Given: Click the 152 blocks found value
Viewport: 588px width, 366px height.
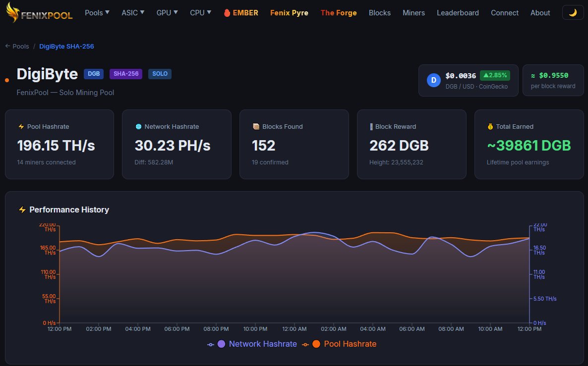Looking at the screenshot, I should (263, 145).
